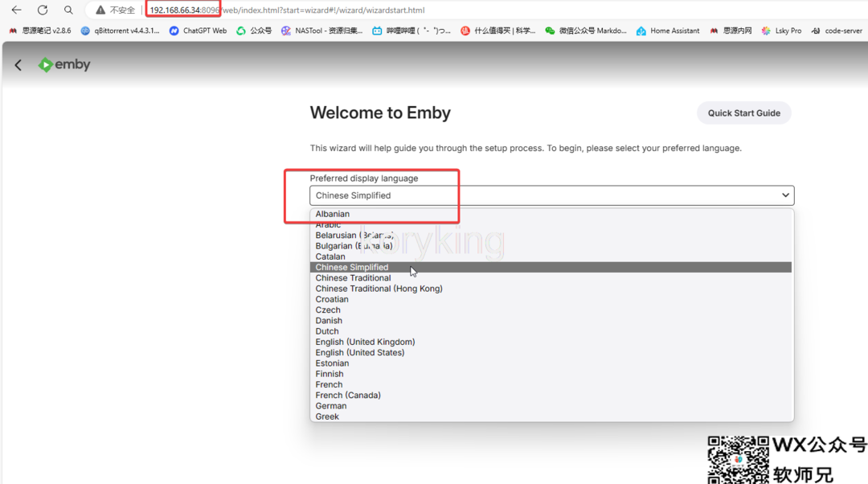Choose French (Canada)

tap(551, 395)
